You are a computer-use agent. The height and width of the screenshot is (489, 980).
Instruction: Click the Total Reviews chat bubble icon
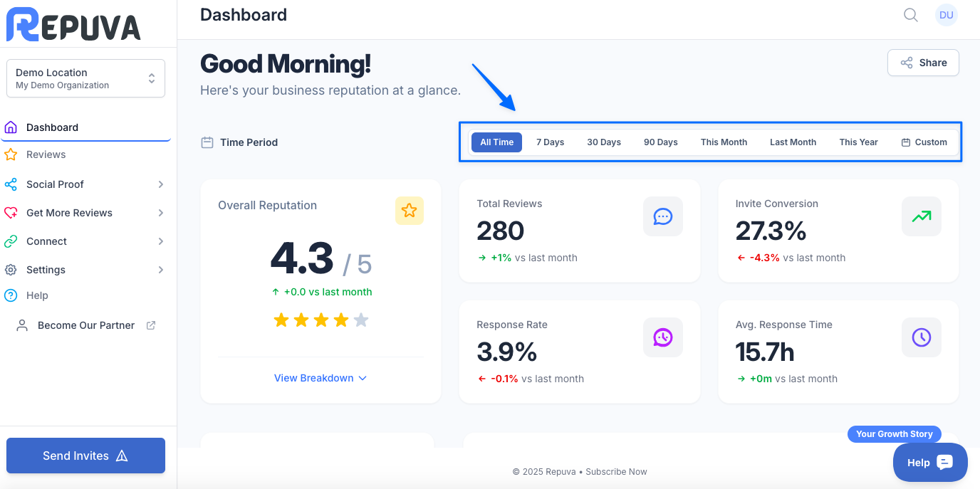coord(662,216)
